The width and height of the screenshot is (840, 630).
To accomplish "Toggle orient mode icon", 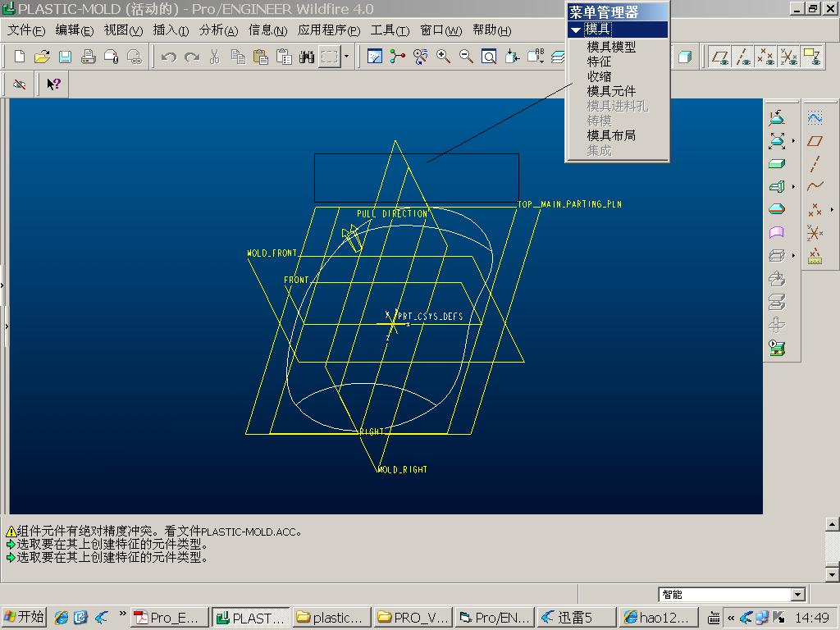I will 421,57.
